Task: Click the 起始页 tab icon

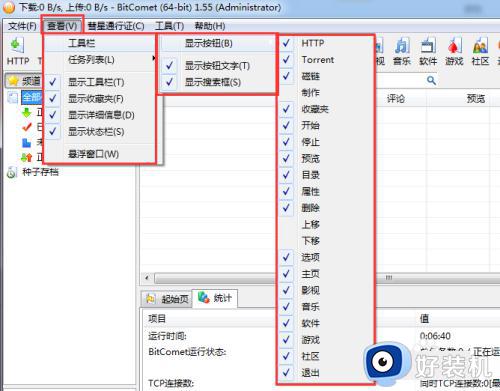Action: coord(150,299)
